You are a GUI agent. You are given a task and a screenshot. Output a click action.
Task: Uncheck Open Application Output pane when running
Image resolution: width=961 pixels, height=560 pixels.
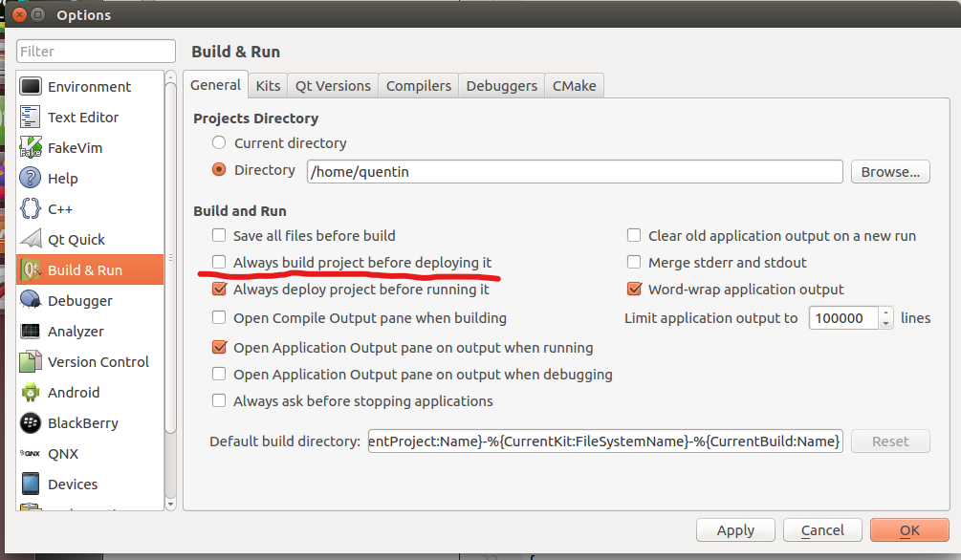[x=219, y=348]
